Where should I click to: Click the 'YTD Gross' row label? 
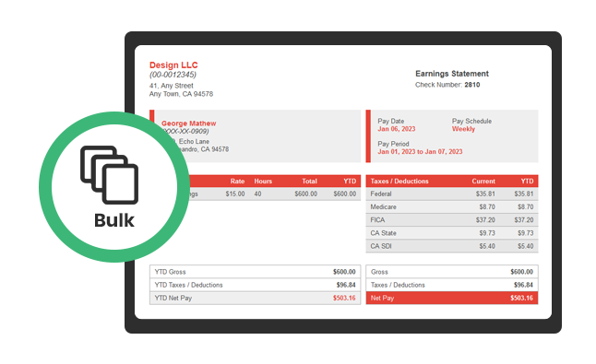point(171,272)
